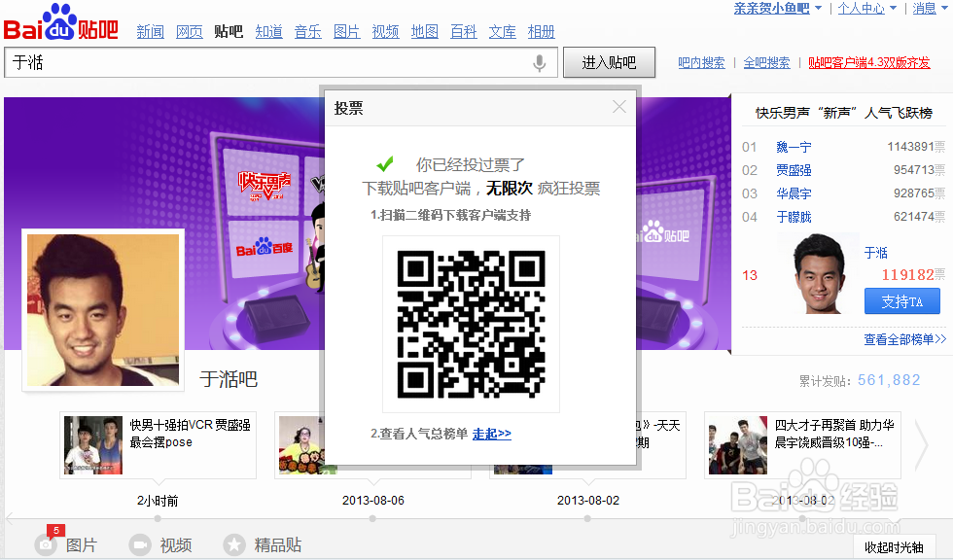
Task: Click the 快男十强拍VCR headline text
Action: 190,434
